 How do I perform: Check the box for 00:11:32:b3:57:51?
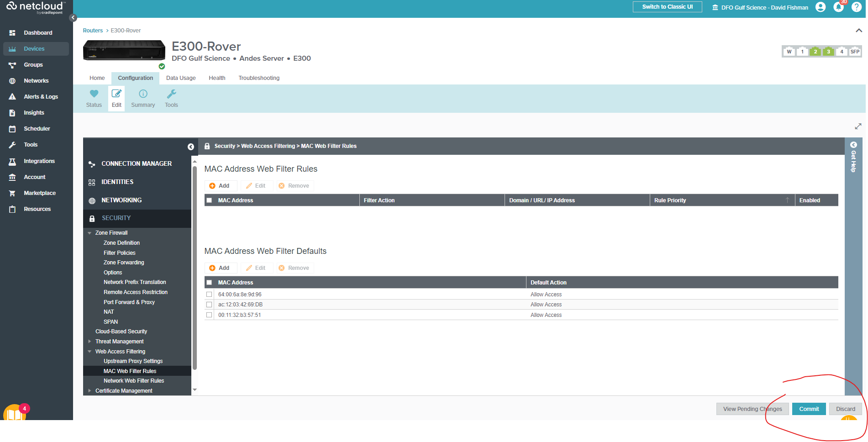click(209, 315)
